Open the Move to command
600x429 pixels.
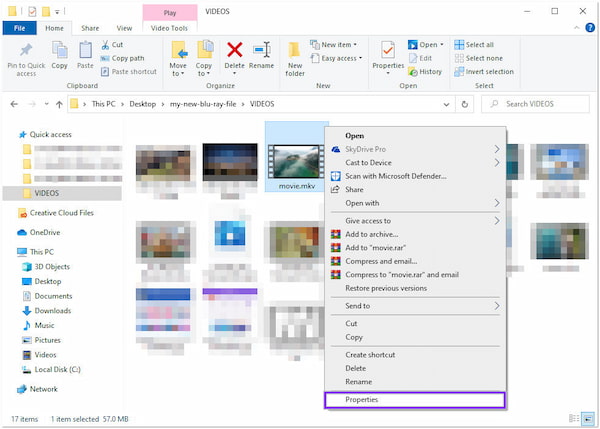pyautogui.click(x=178, y=58)
